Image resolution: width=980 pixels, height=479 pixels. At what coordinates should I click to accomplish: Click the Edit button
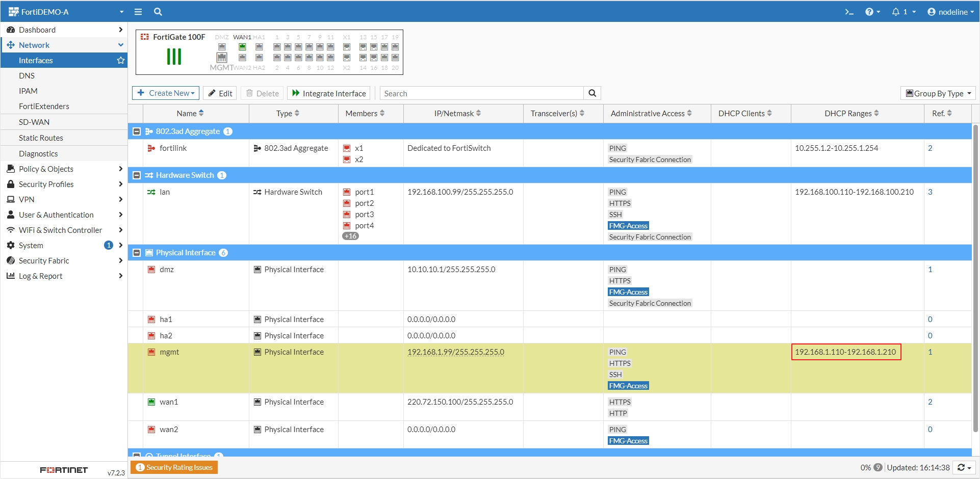pyautogui.click(x=220, y=93)
